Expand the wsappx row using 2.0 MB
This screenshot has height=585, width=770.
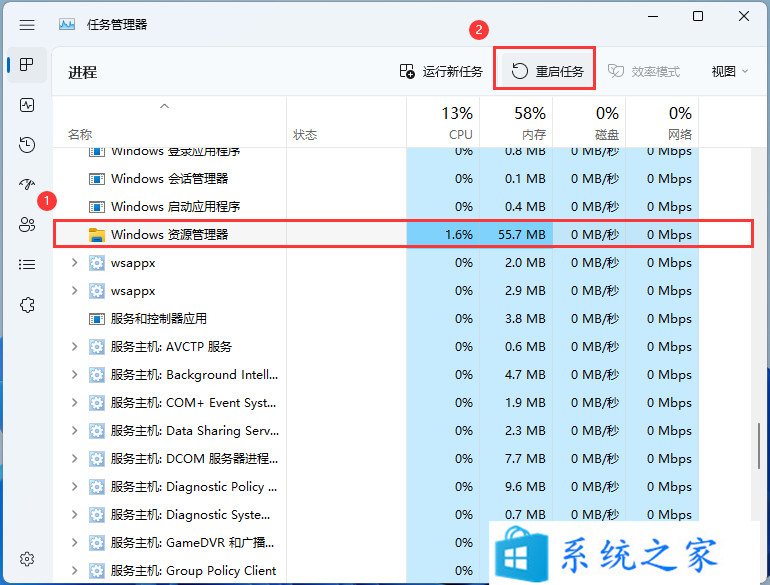pyautogui.click(x=74, y=263)
